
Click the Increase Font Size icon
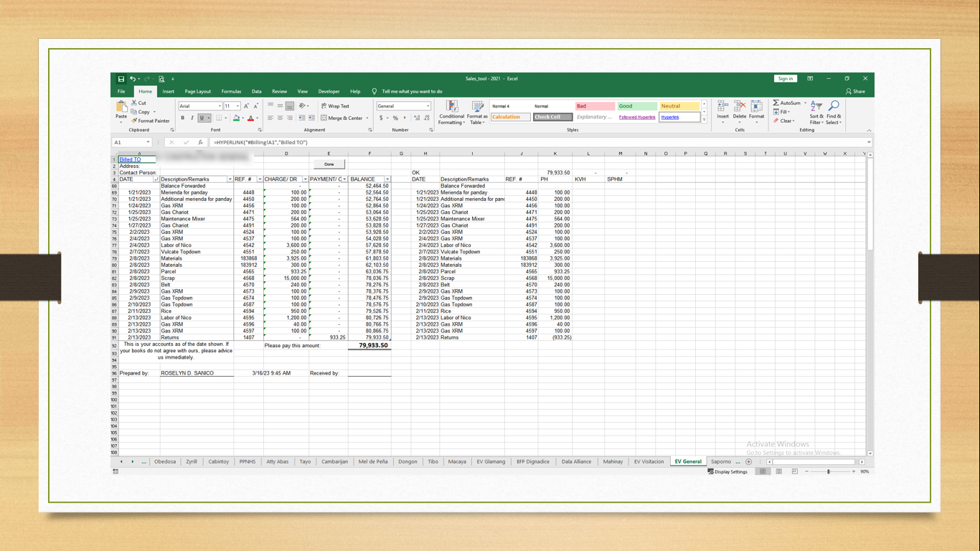pos(246,106)
